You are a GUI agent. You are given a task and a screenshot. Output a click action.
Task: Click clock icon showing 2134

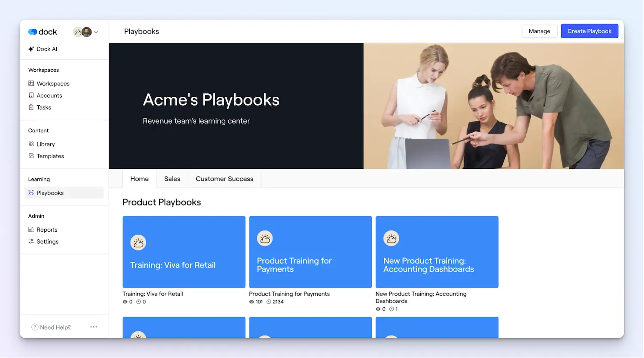click(269, 302)
